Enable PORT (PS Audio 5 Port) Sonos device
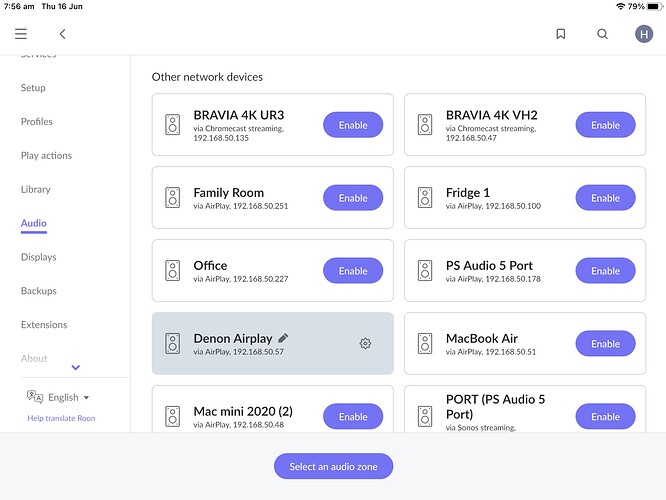 click(x=605, y=417)
